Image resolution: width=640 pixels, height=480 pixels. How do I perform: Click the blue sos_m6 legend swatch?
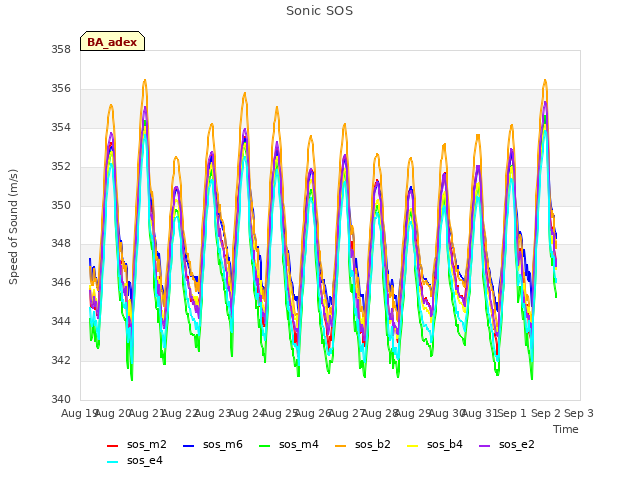(x=188, y=446)
